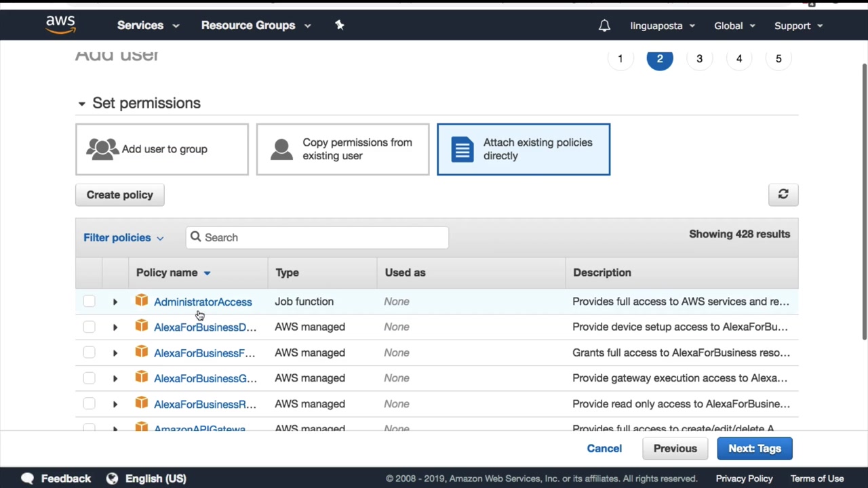Click the pin shortcut icon in navbar

pos(340,25)
